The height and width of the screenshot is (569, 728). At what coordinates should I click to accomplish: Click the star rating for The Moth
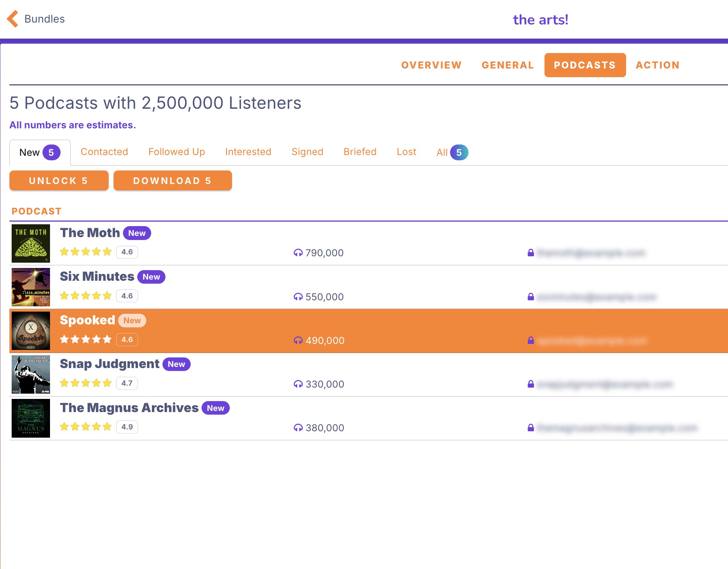(x=86, y=252)
